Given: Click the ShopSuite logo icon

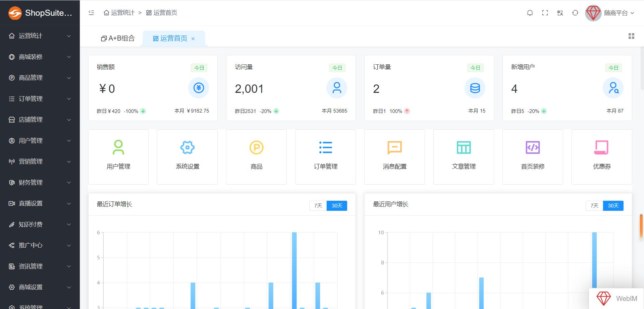Looking at the screenshot, I should (x=15, y=13).
